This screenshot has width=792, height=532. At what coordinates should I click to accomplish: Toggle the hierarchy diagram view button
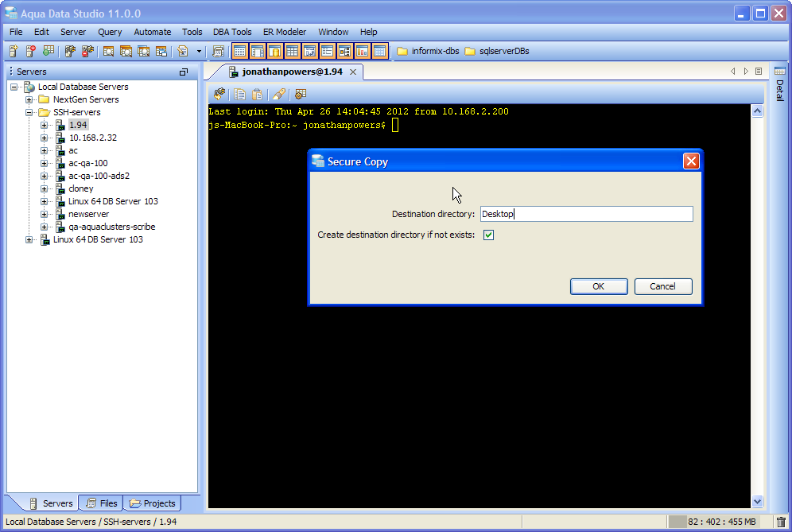[x=344, y=51]
